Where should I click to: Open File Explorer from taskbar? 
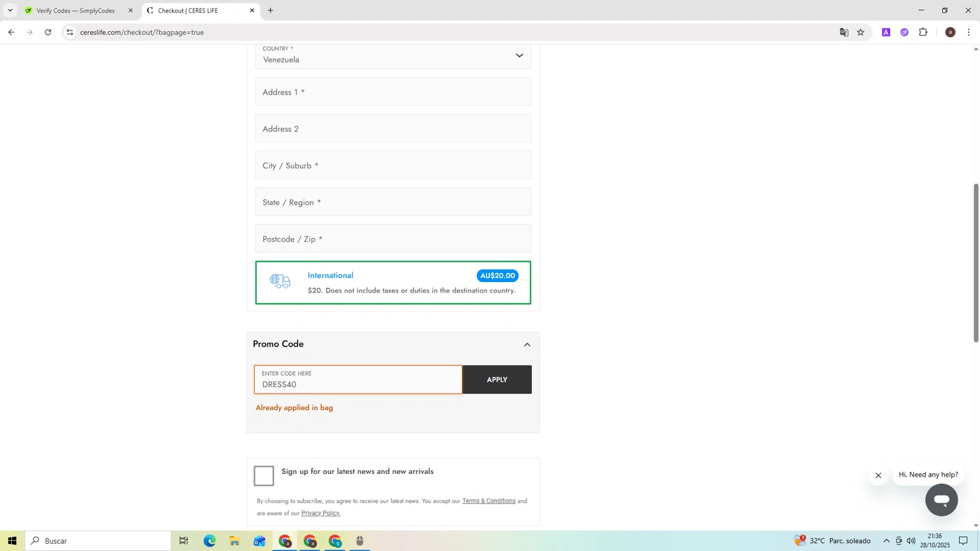coord(235,541)
